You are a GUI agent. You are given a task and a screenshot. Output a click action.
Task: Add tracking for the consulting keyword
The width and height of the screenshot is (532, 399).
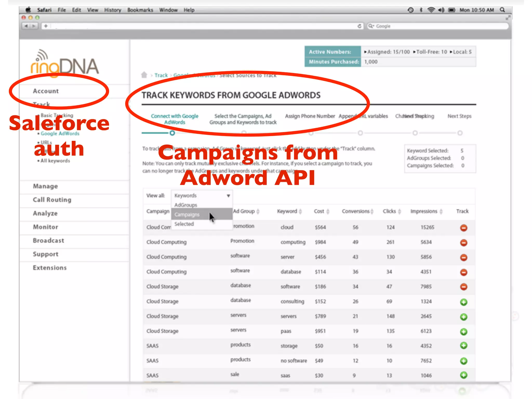(x=464, y=302)
